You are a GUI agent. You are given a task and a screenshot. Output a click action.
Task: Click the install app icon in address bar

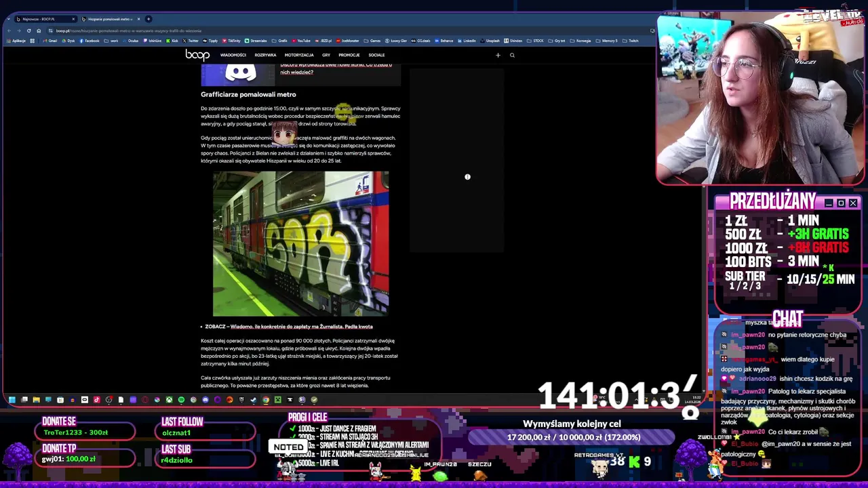652,30
